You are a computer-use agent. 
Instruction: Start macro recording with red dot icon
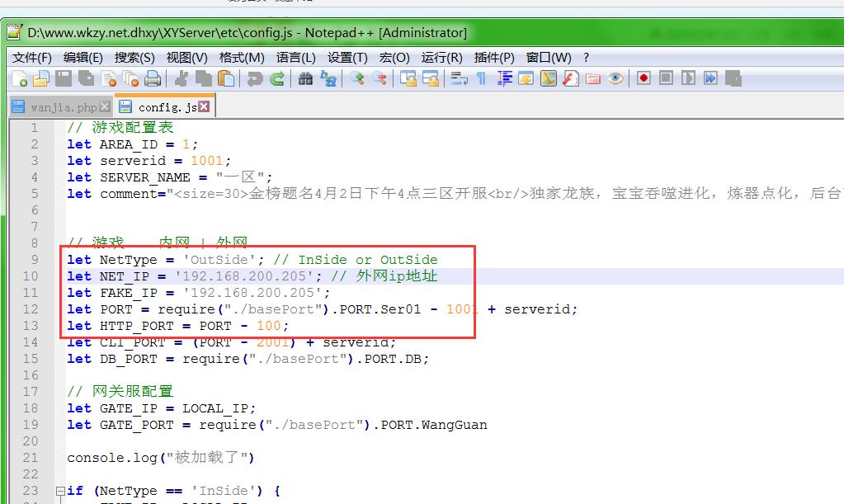coord(644,79)
